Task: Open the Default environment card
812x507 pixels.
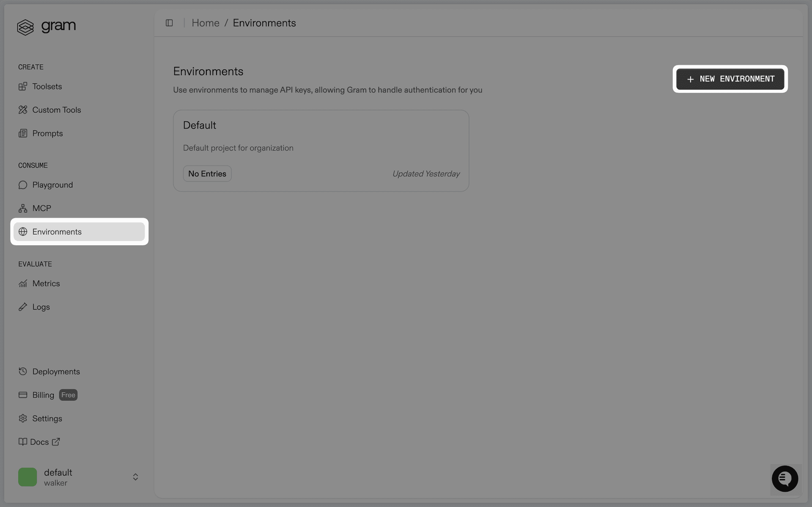Action: (x=321, y=151)
